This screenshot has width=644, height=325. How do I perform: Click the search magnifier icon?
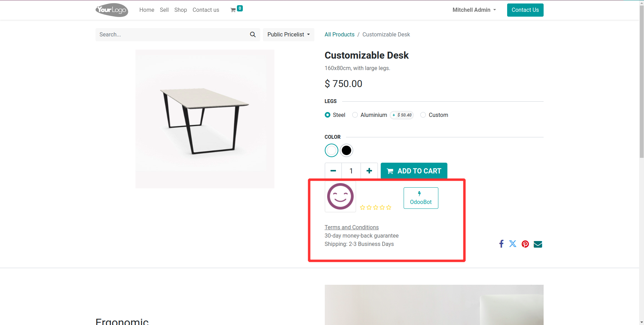[253, 35]
